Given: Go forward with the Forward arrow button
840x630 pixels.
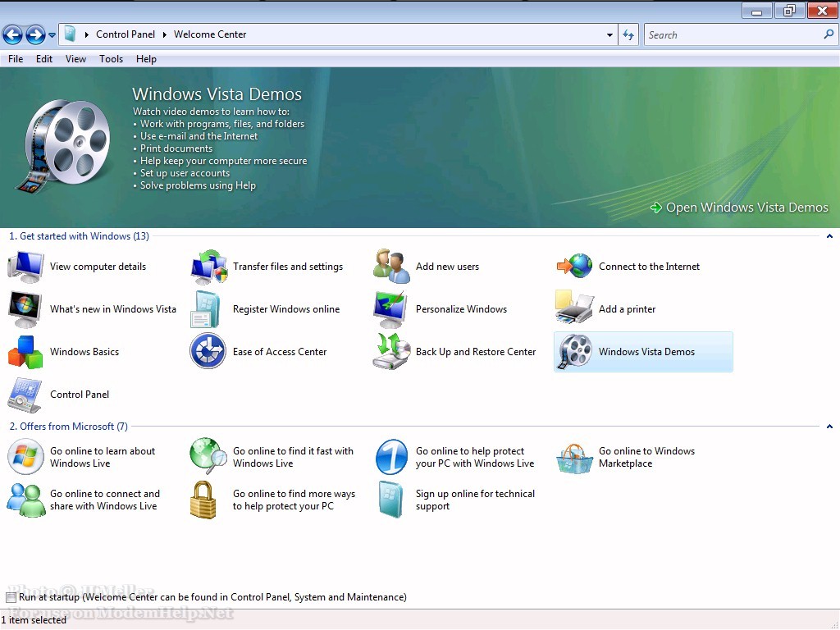Looking at the screenshot, I should pyautogui.click(x=35, y=35).
